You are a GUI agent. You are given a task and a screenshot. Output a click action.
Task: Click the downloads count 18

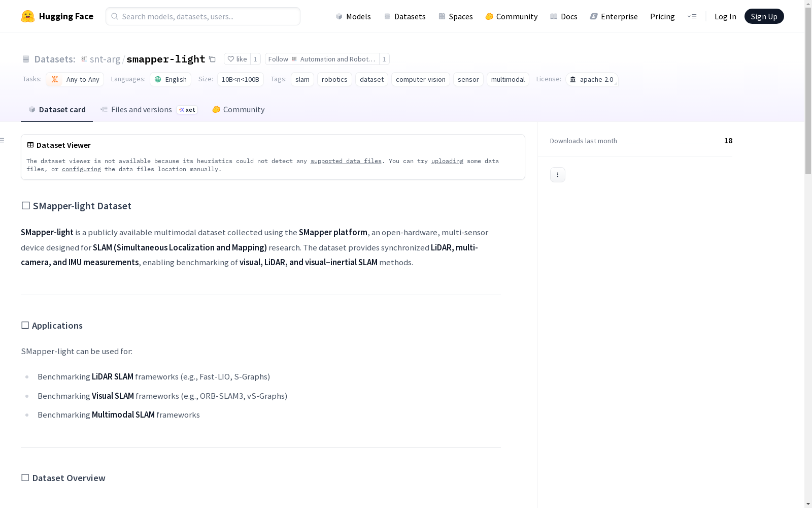728,141
